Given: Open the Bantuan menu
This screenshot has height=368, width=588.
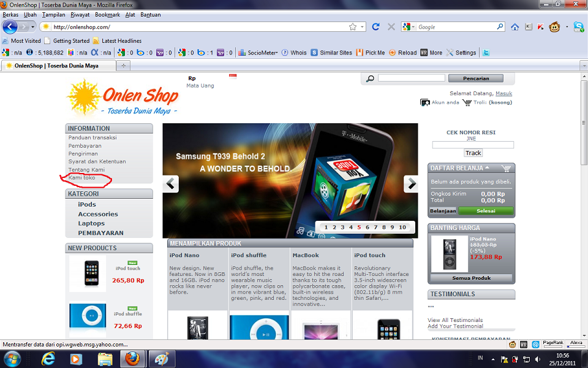Looking at the screenshot, I should coord(151,15).
